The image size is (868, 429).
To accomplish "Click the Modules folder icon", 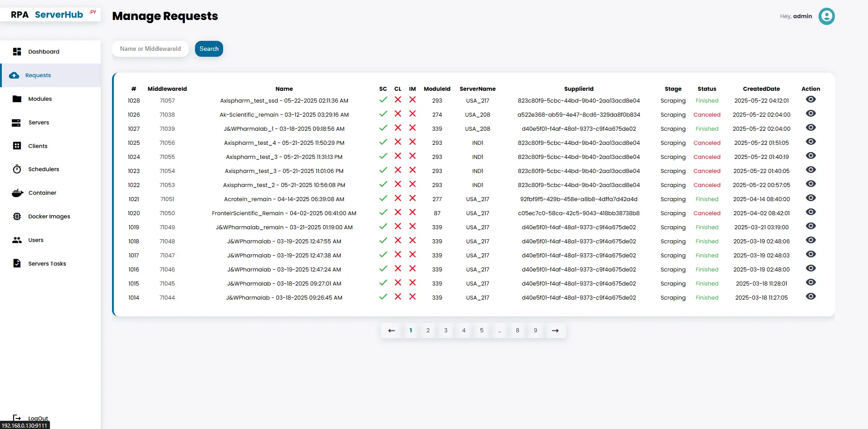I will [17, 99].
